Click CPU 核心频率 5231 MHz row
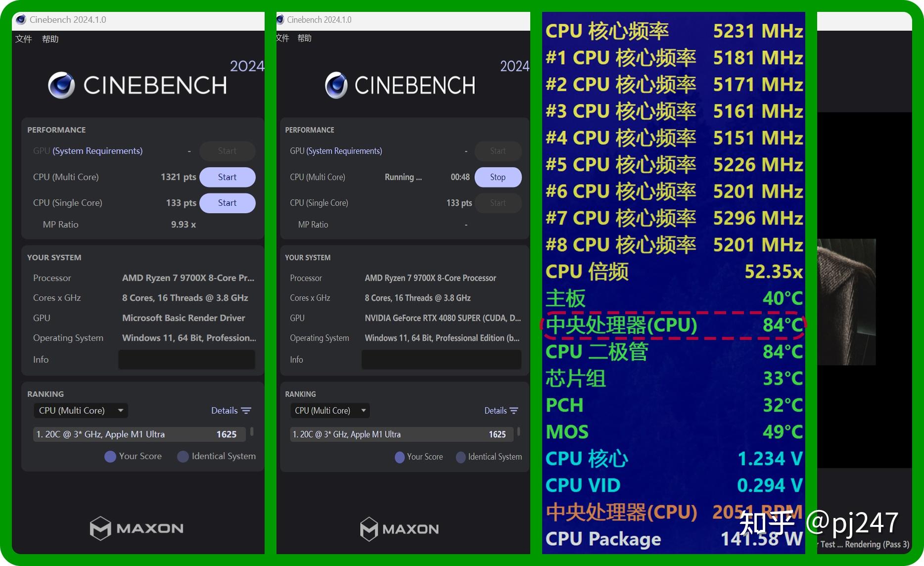Viewport: 924px width, 566px height. 674,31
